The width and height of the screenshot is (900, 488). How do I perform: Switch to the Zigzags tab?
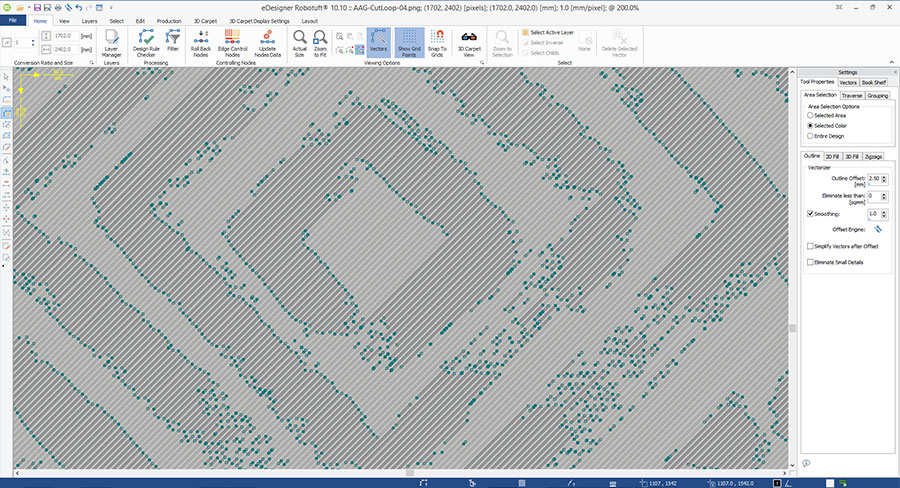[873, 156]
